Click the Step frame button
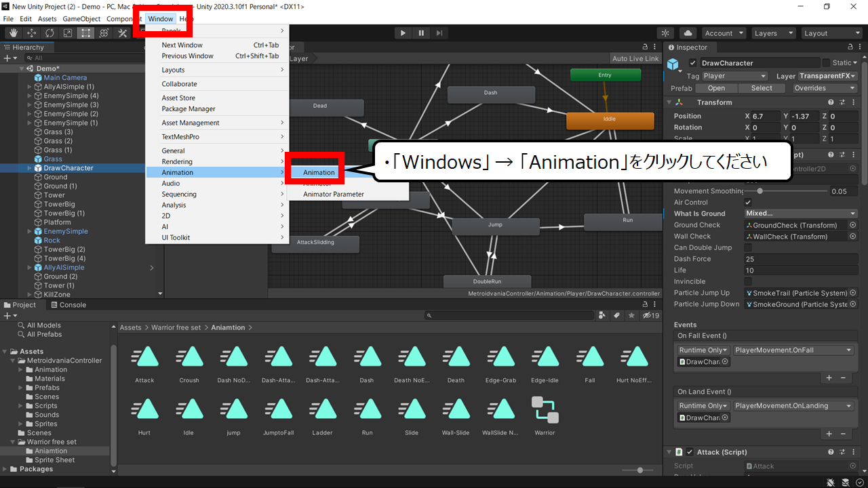 point(439,33)
